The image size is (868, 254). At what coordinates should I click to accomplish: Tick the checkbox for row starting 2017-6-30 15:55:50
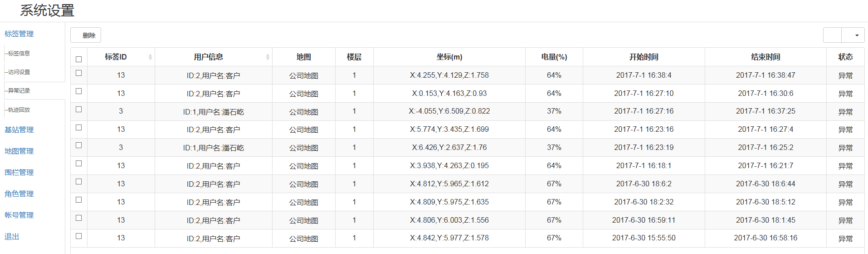click(79, 236)
